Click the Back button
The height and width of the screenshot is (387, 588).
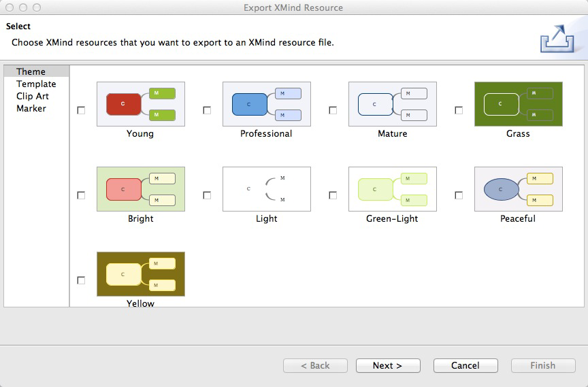click(x=315, y=366)
